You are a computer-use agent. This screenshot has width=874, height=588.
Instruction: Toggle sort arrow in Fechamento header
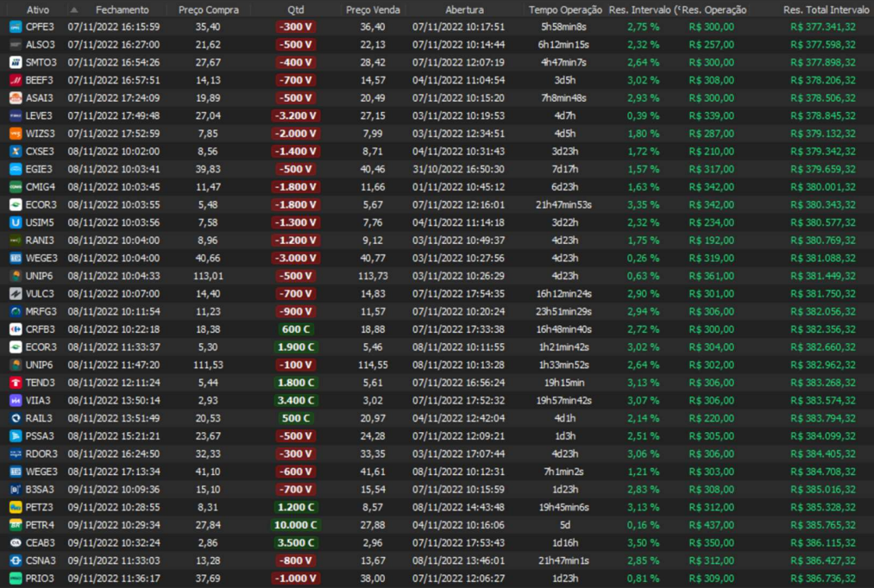click(x=73, y=9)
